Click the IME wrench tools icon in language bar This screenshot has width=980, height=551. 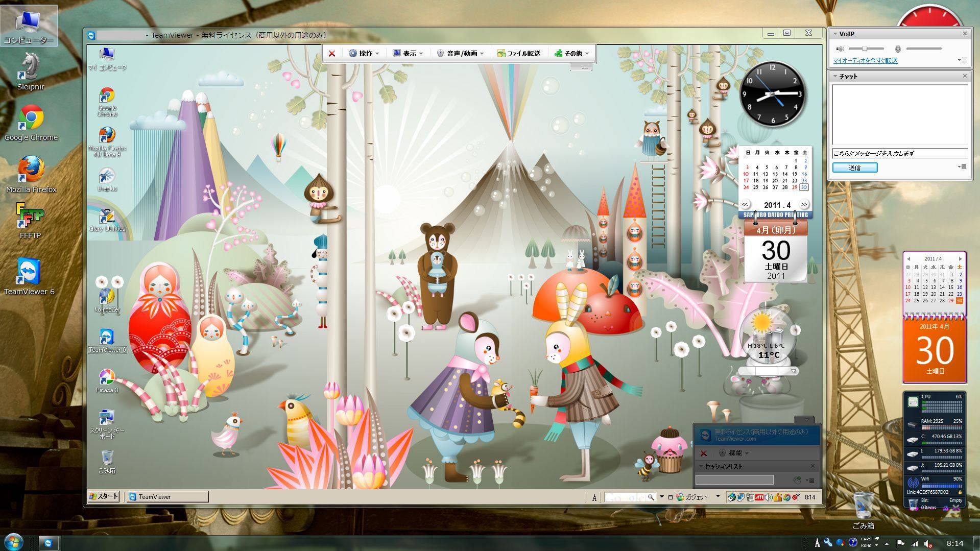coord(828,543)
